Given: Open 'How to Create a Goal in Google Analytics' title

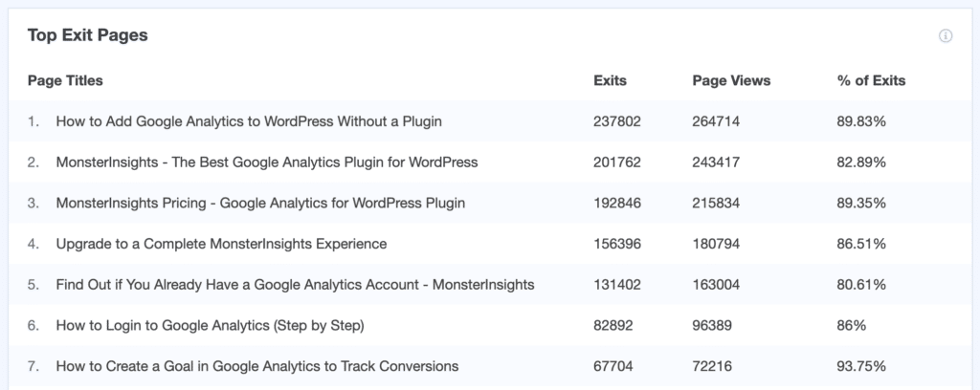Looking at the screenshot, I should coord(256,366).
